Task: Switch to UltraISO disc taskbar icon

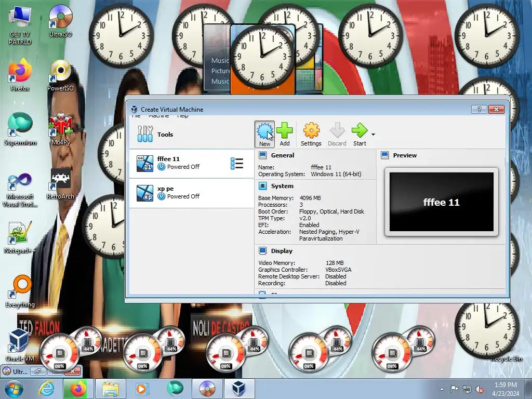Action: coord(207,389)
